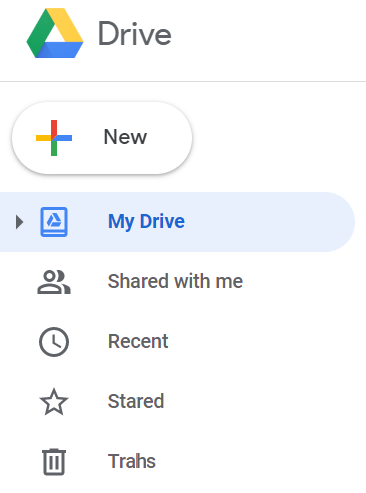Open the trash bin icon
Screen dimensions: 366x493
tap(54, 462)
